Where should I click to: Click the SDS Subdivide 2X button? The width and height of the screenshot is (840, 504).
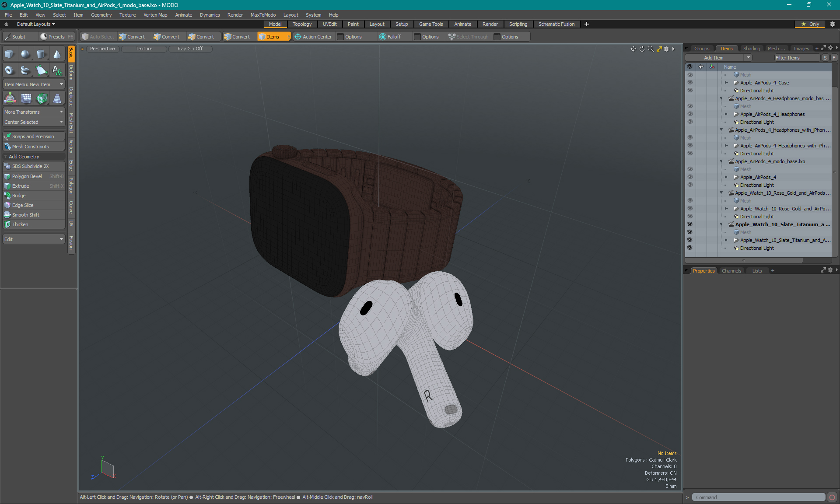point(34,166)
